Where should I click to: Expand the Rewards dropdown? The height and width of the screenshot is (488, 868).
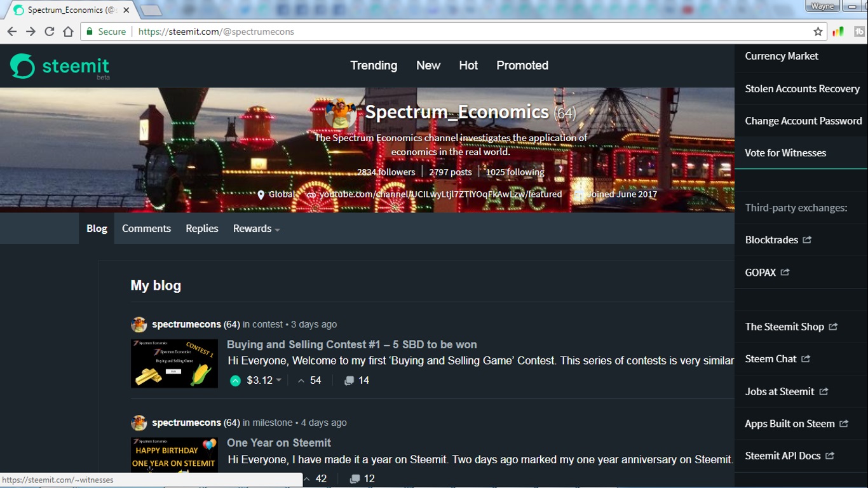(x=256, y=229)
